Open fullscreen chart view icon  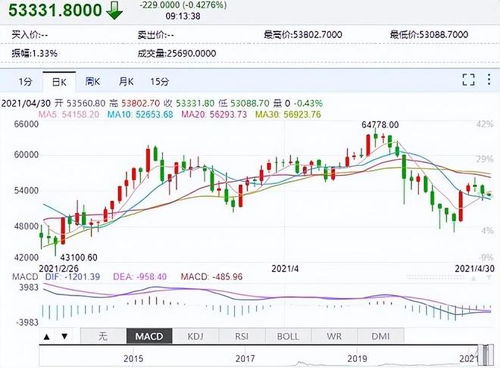(x=468, y=80)
